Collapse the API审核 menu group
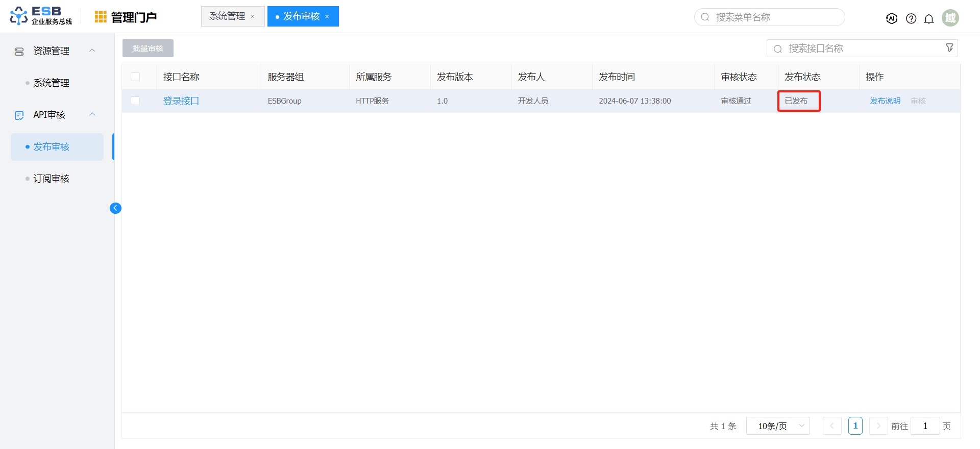Viewport: 980px width, 449px height. coord(92,115)
